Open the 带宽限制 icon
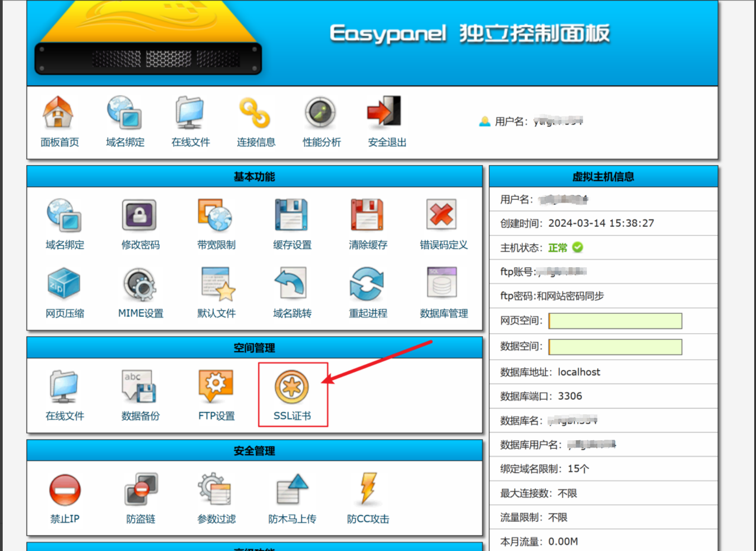Screen dimensions: 756x551 pos(215,215)
